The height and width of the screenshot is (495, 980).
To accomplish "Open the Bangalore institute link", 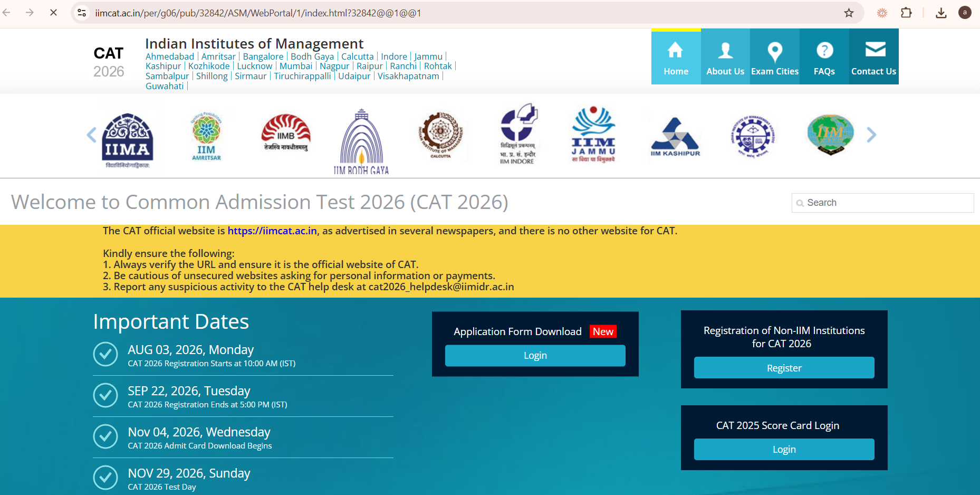I will [263, 56].
